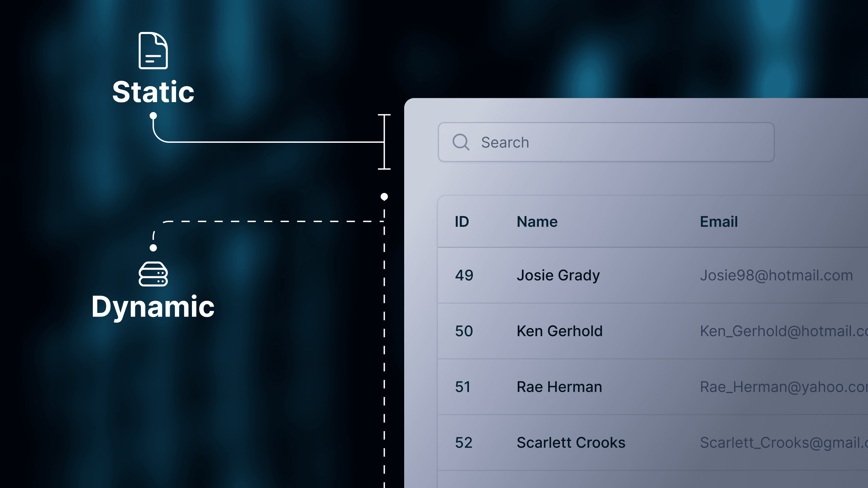Select the Scarlett Crooks row name
Screen dimensions: 868x488
tap(571, 443)
